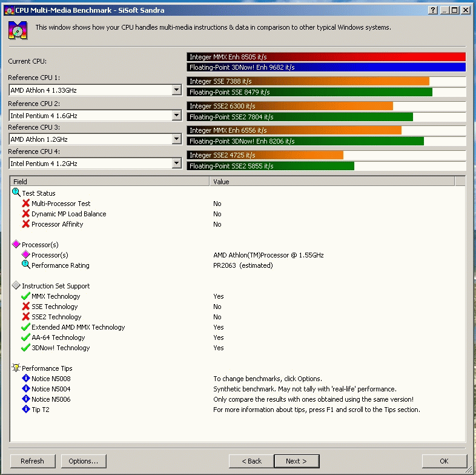Click the green check beside AA-64 Technology
Image resolution: width=476 pixels, height=475 pixels.
(26, 337)
